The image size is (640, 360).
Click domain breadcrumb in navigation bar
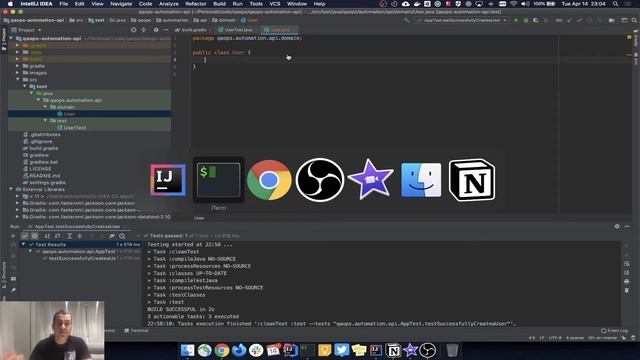click(x=224, y=20)
